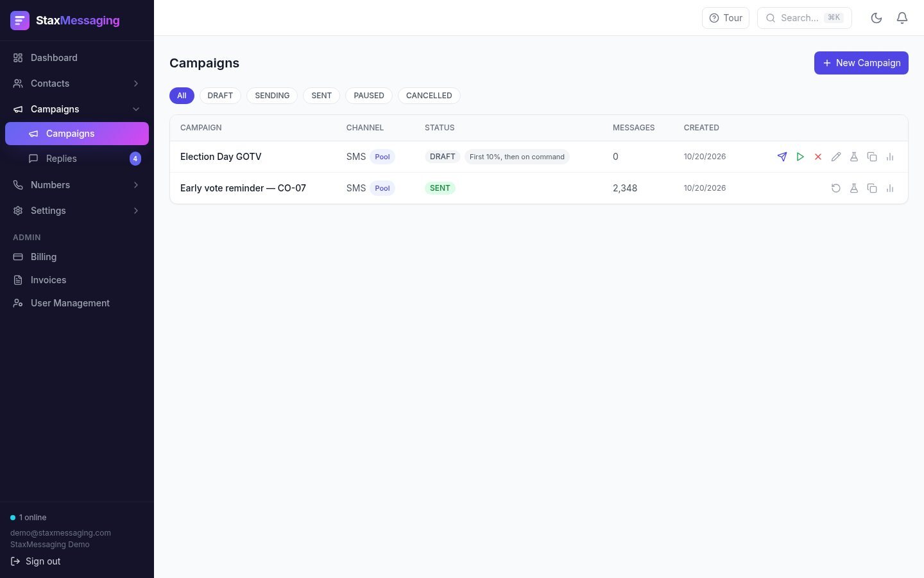Image resolution: width=924 pixels, height=578 pixels.
Task: Open Replies in the sidebar
Action: click(77, 159)
